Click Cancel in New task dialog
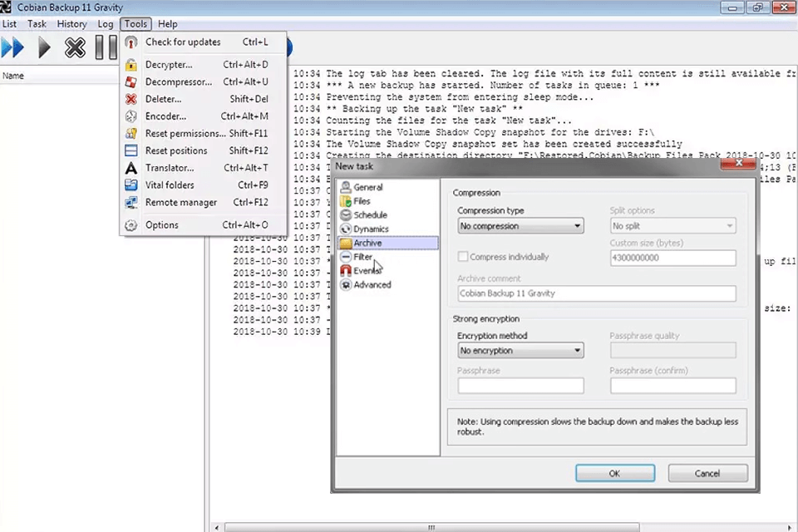The image size is (798, 532). point(707,473)
